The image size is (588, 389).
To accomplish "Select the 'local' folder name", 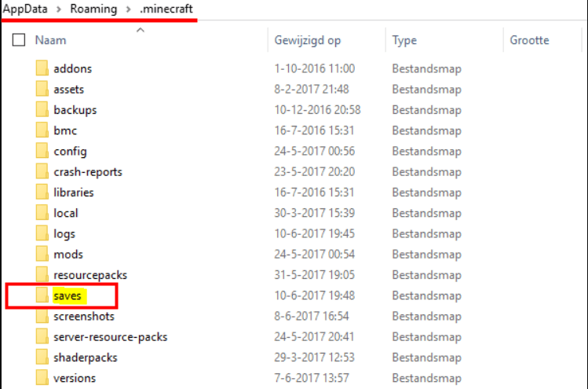I will (66, 213).
